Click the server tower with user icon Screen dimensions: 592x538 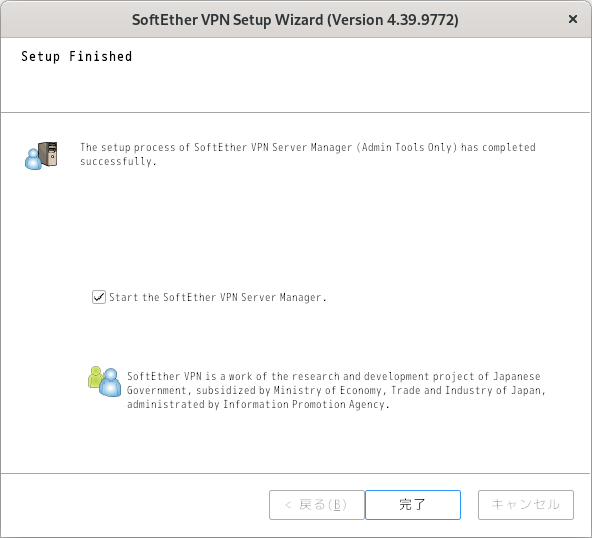point(41,156)
